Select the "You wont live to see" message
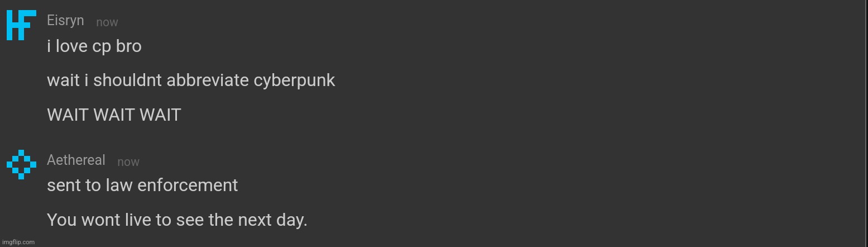 [x=177, y=220]
